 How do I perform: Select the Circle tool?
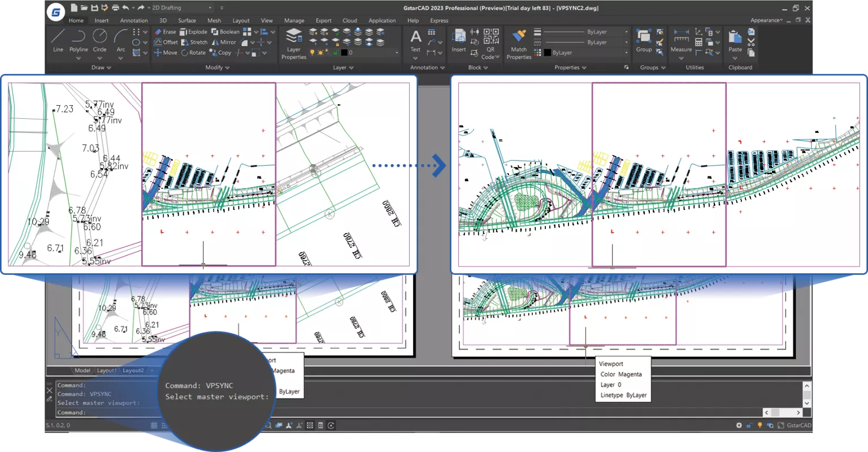tap(99, 40)
